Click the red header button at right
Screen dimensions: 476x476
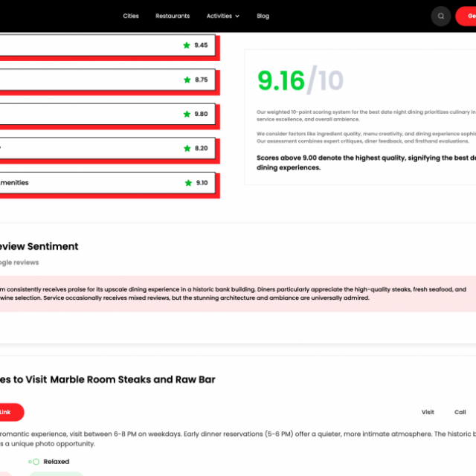coord(466,16)
